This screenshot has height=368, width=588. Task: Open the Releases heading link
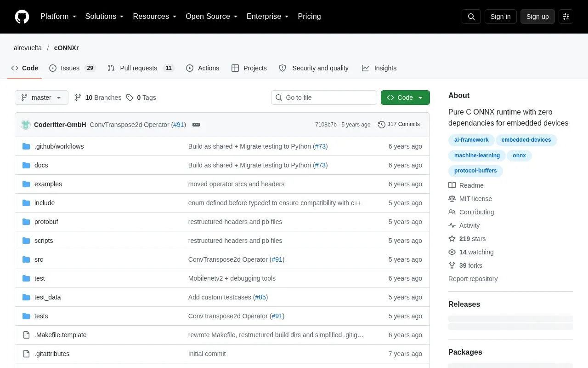(x=464, y=304)
